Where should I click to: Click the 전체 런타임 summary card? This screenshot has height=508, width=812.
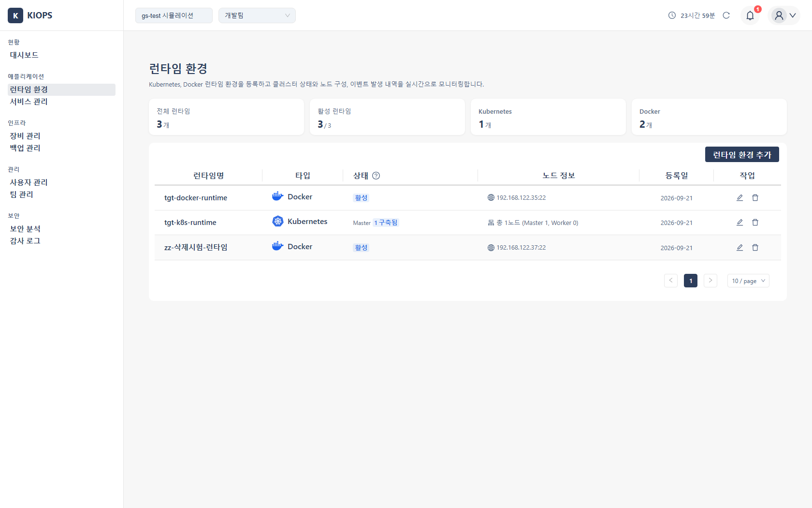pyautogui.click(x=226, y=117)
